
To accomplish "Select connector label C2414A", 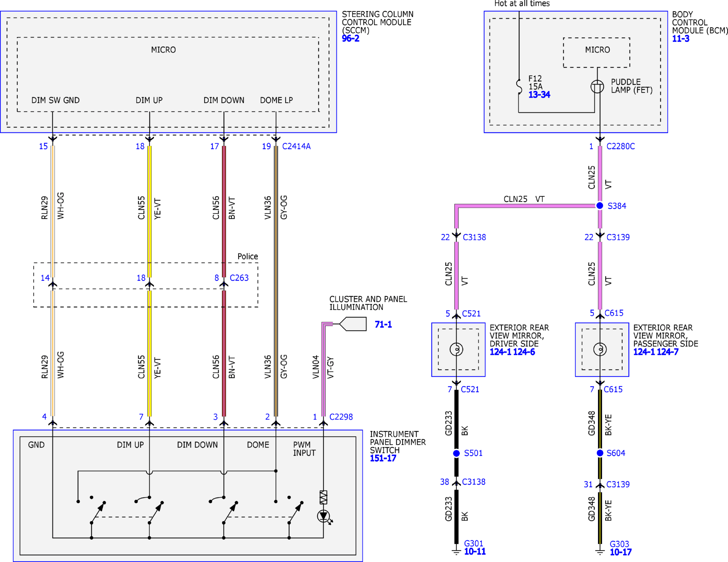I will click(x=296, y=146).
